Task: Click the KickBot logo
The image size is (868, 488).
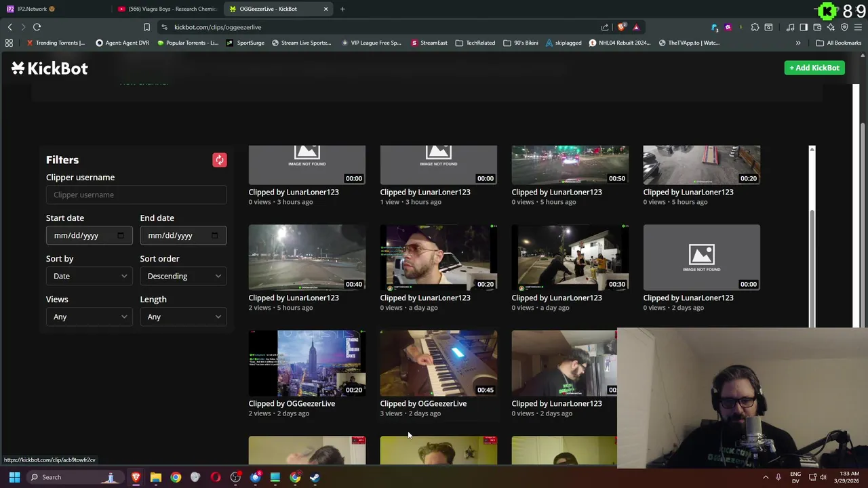Action: click(50, 68)
